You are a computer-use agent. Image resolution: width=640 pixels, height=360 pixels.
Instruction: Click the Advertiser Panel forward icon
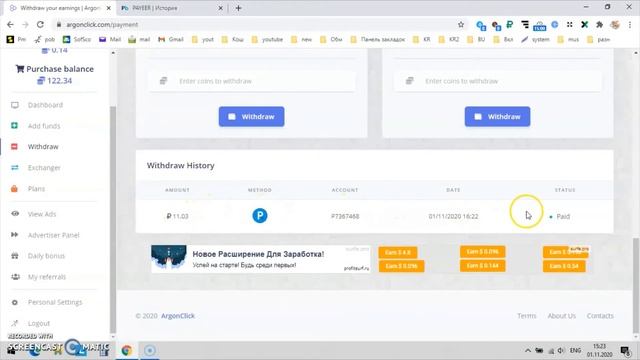tap(15, 235)
